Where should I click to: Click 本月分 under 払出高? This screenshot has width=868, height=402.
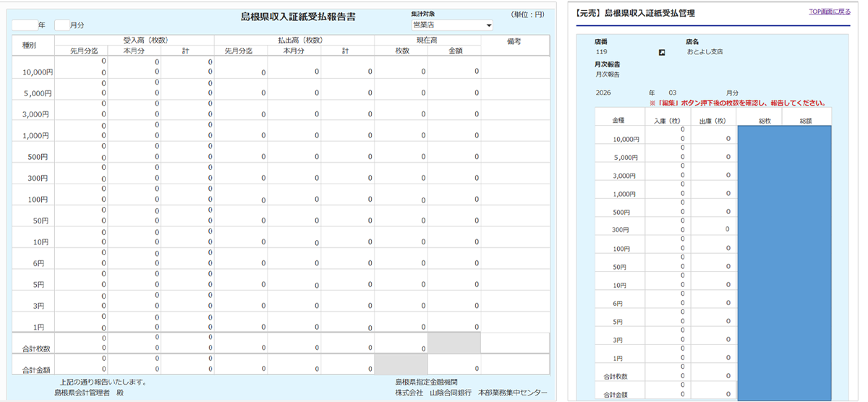click(x=294, y=51)
